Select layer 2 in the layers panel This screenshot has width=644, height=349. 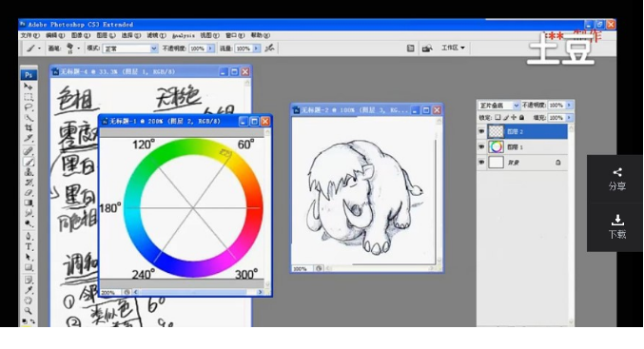527,131
